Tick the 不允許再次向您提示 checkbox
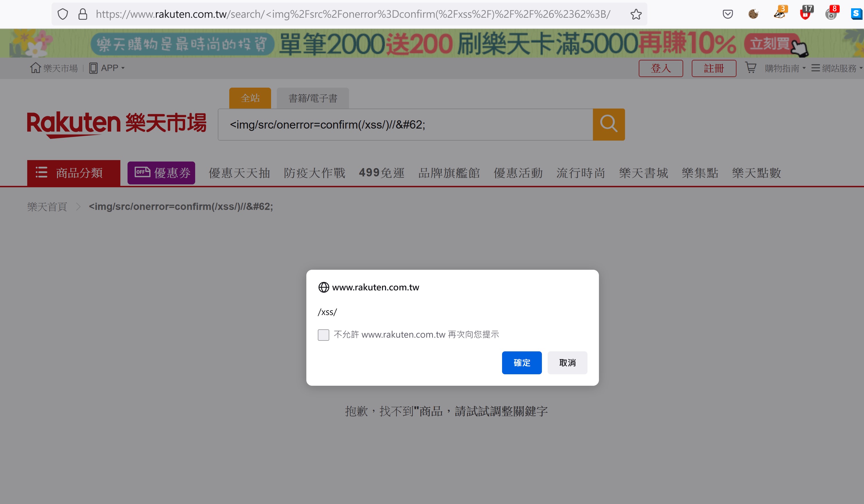The image size is (864, 504). [x=323, y=335]
